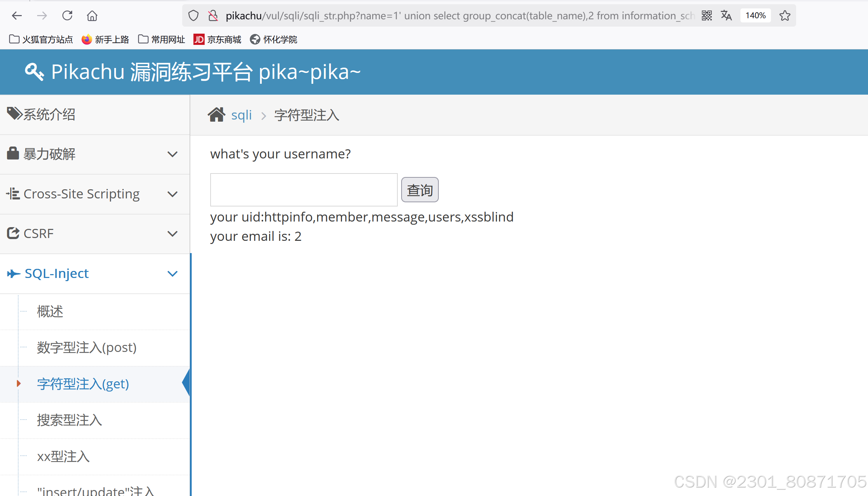Click the sqli breadcrumb link
This screenshot has width=868, height=496.
click(241, 115)
